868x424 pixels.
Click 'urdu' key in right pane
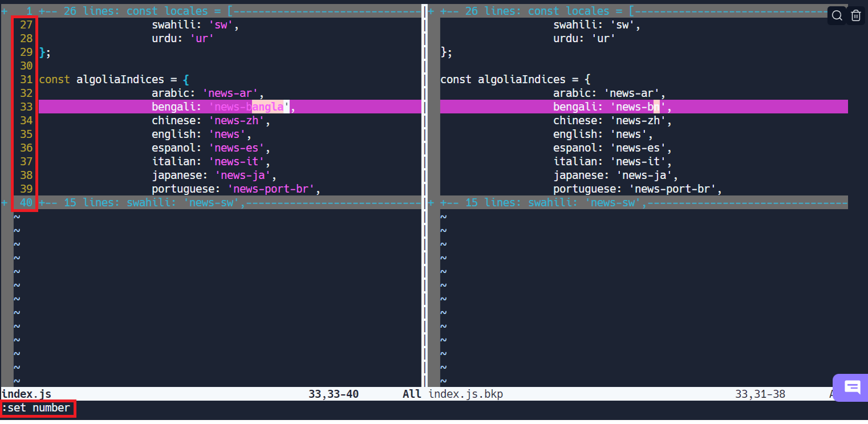coord(566,38)
